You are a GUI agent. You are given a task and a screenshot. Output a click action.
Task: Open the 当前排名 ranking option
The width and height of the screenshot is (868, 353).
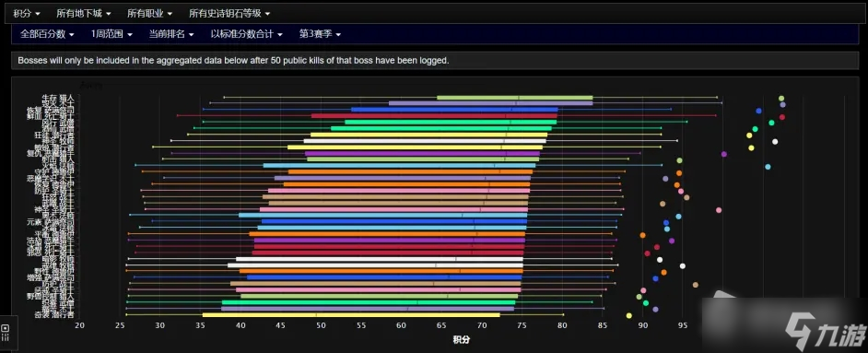click(171, 34)
